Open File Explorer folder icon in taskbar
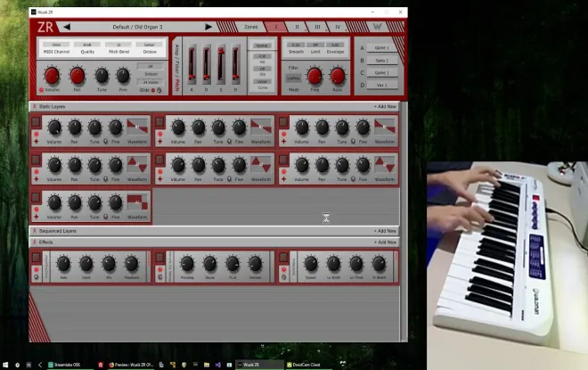Screen dimensions: 588x370 click(207, 365)
